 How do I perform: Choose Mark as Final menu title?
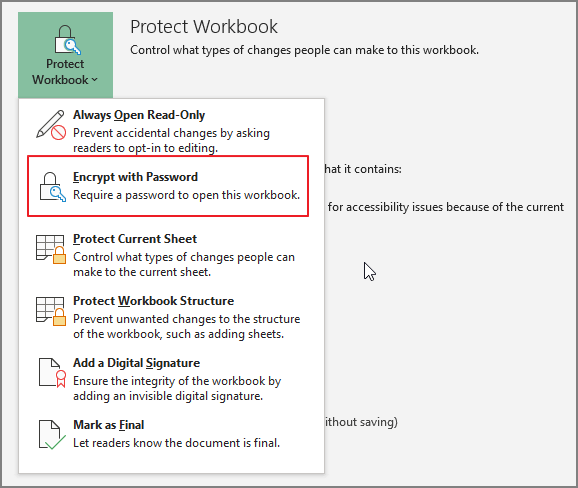[x=108, y=425]
